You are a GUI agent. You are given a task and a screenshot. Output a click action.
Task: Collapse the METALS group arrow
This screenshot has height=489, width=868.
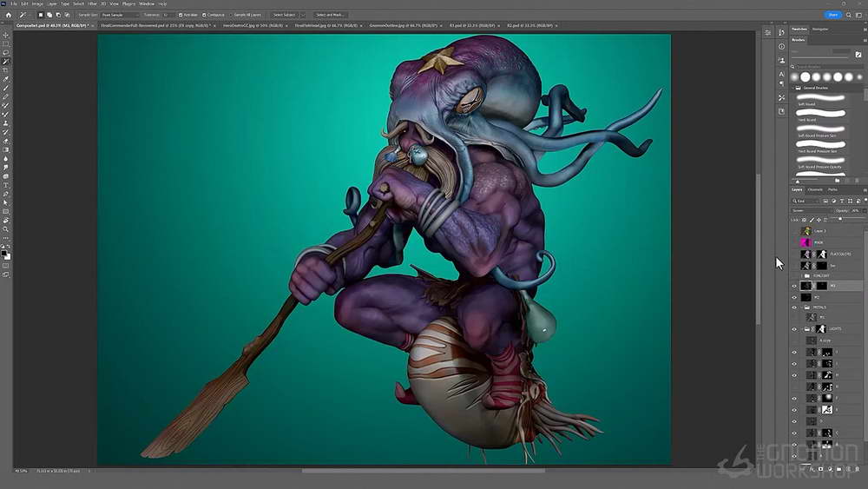[x=801, y=307]
